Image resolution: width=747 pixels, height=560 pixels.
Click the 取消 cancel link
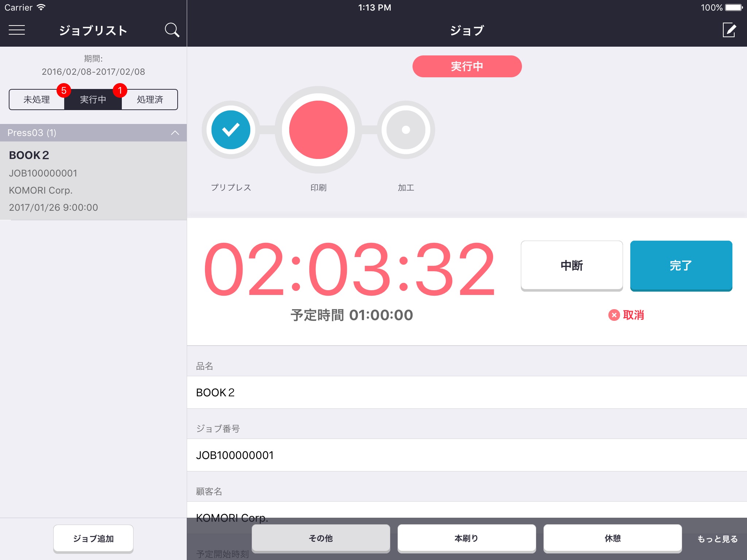click(x=634, y=315)
